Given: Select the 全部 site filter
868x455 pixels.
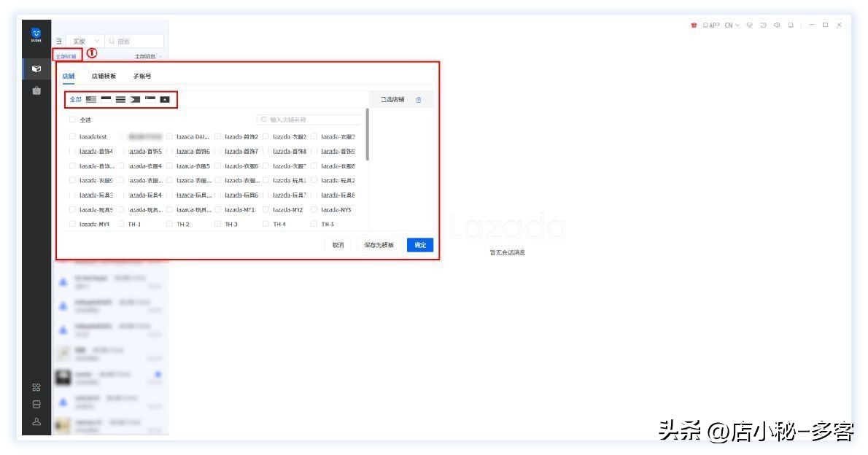Looking at the screenshot, I should coord(75,100).
